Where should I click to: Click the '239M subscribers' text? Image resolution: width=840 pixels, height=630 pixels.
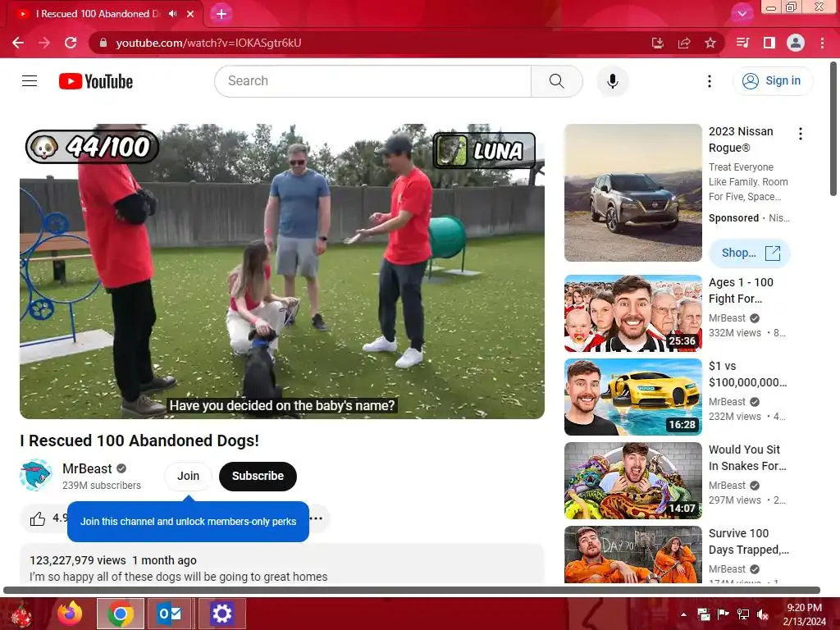[102, 486]
